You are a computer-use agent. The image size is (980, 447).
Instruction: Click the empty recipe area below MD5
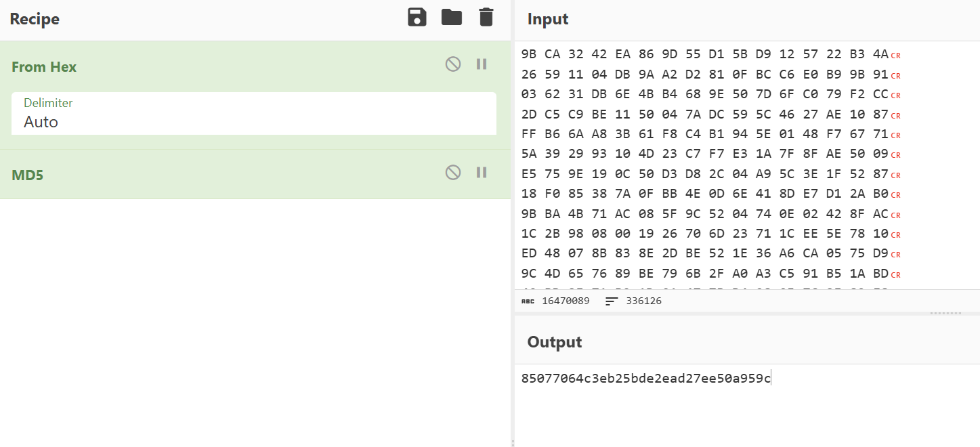coord(255,322)
